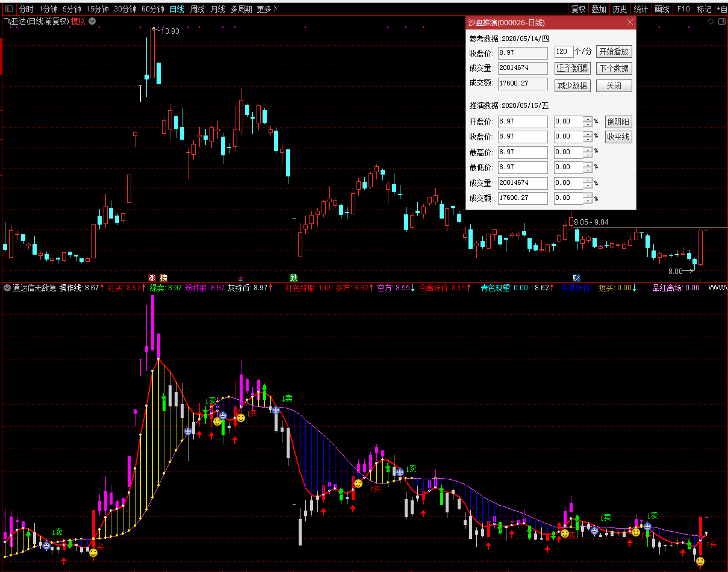The height and width of the screenshot is (572, 728).
Task: Switch to the 15分钟 period
Action: 98,9
